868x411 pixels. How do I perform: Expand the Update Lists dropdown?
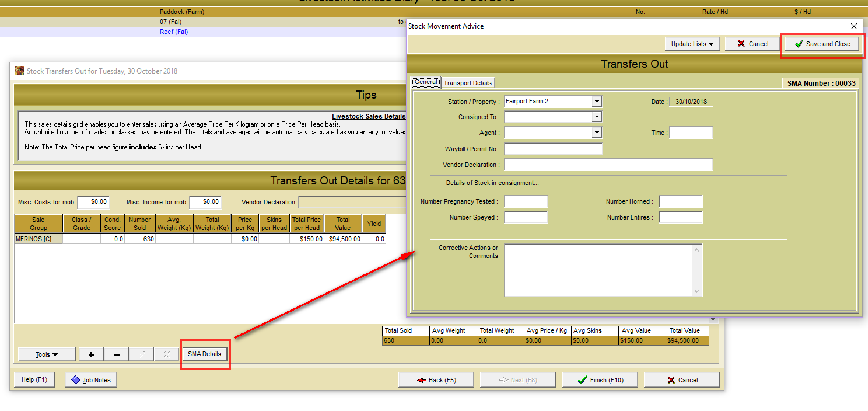[x=692, y=44]
